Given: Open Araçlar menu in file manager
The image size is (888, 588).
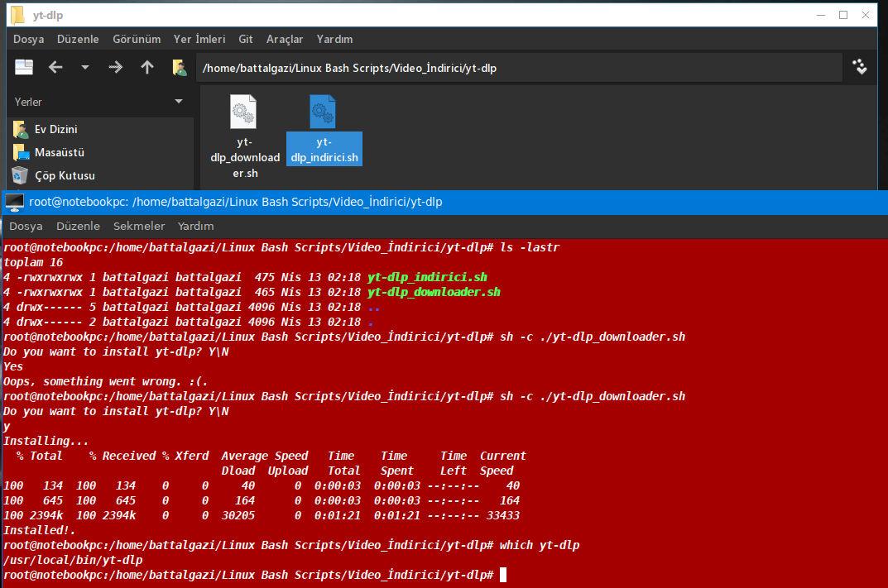Looking at the screenshot, I should click(x=285, y=39).
